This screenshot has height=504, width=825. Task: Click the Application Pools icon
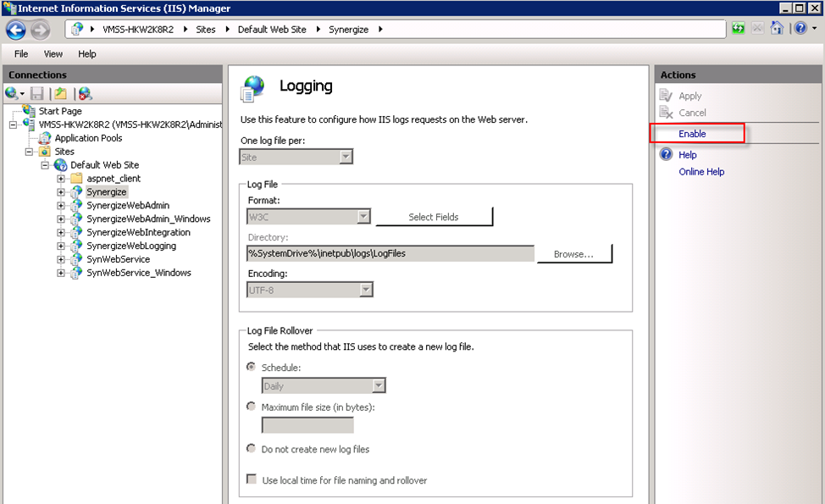click(x=45, y=138)
